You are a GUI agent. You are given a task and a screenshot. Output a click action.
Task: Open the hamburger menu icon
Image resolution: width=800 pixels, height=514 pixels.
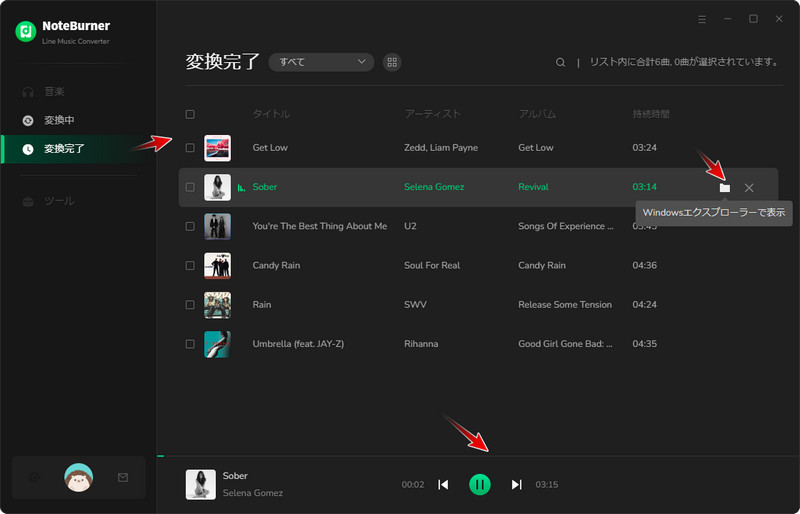click(702, 19)
